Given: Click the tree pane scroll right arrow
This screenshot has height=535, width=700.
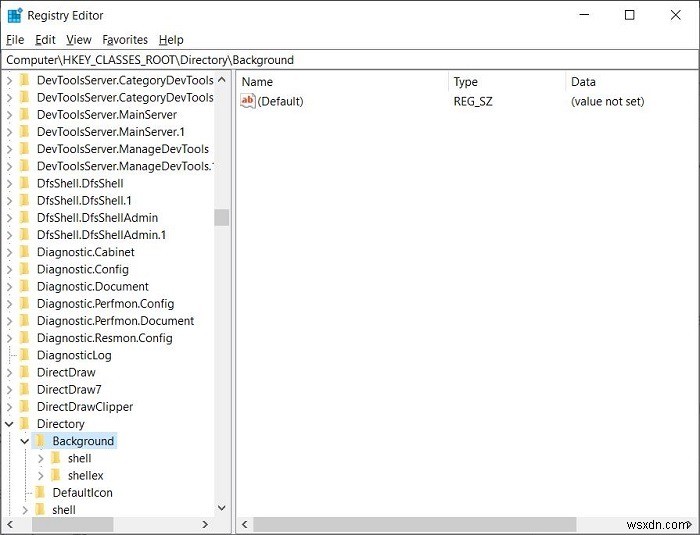Looking at the screenshot, I should [205, 524].
